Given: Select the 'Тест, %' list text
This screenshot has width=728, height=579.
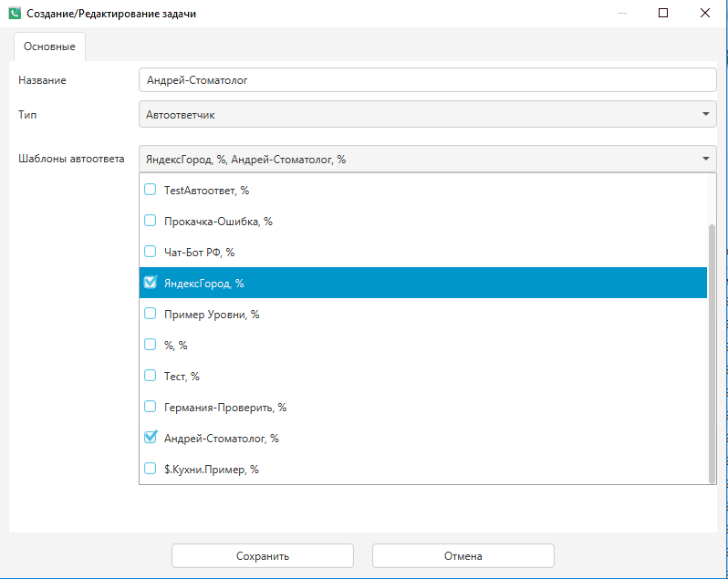Looking at the screenshot, I should point(182,377).
